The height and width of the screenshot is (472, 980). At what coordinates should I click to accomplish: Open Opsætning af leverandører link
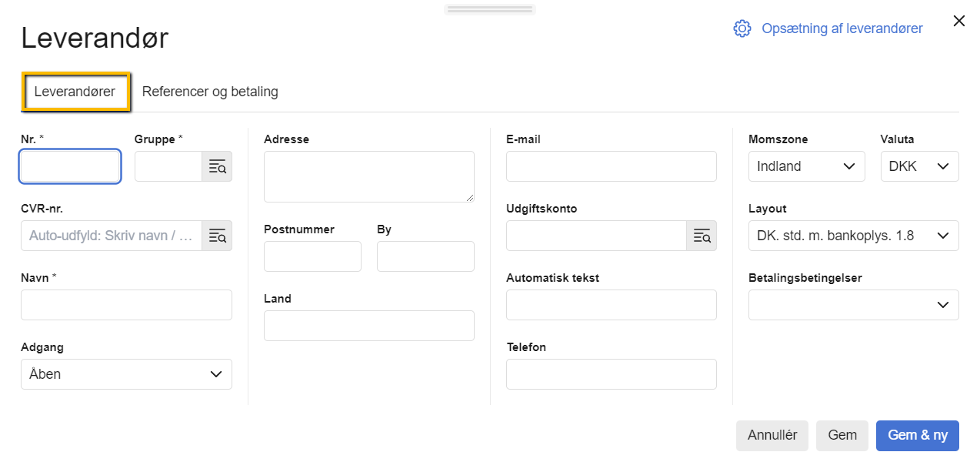(842, 28)
